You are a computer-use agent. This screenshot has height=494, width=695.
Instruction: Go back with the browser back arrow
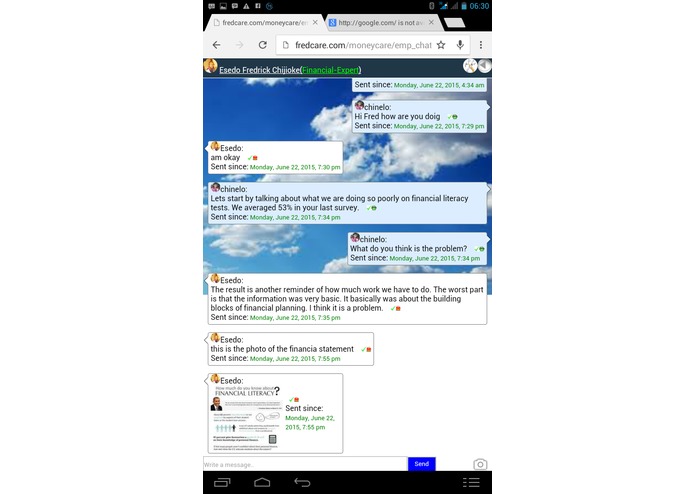pos(216,45)
